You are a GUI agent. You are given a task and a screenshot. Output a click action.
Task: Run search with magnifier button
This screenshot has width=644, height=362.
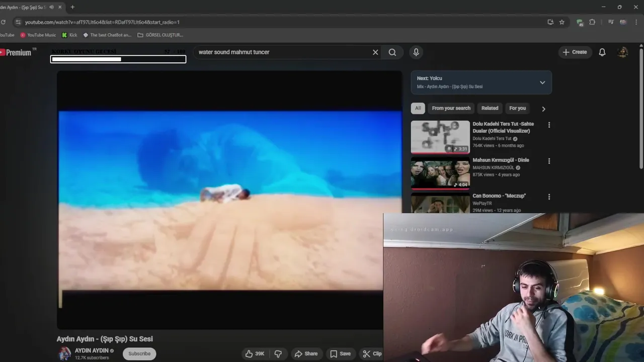[x=392, y=52]
